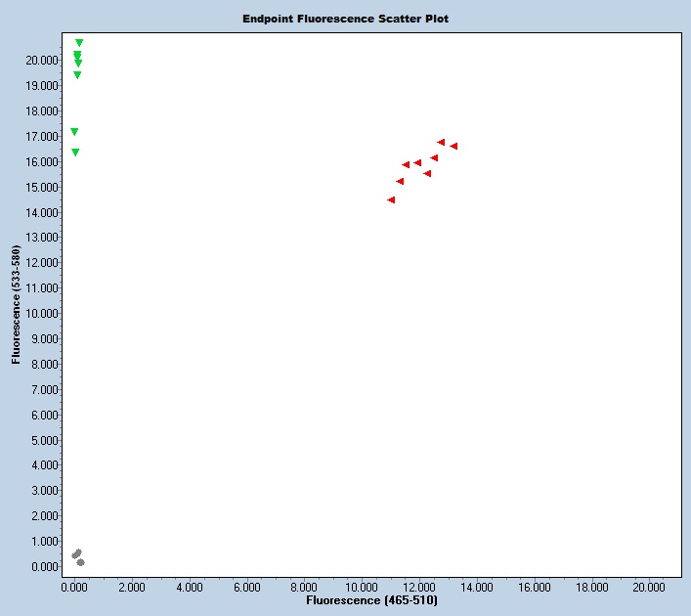Click the 16.000 tick label on x-axis

tap(535, 587)
